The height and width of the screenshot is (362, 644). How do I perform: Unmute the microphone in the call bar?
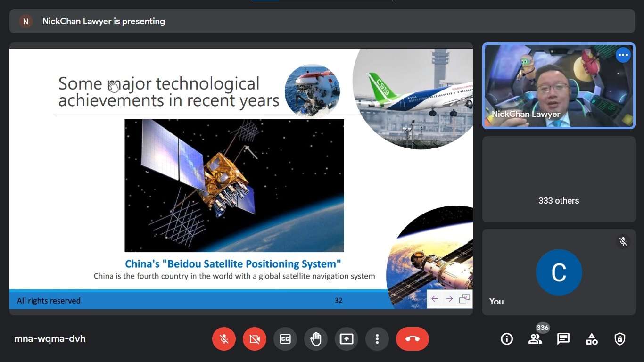(224, 339)
